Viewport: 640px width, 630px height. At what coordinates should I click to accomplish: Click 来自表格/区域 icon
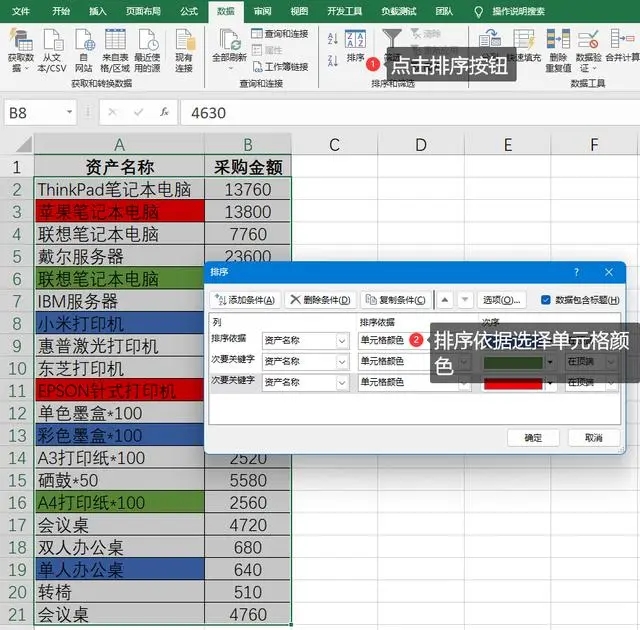[x=115, y=50]
